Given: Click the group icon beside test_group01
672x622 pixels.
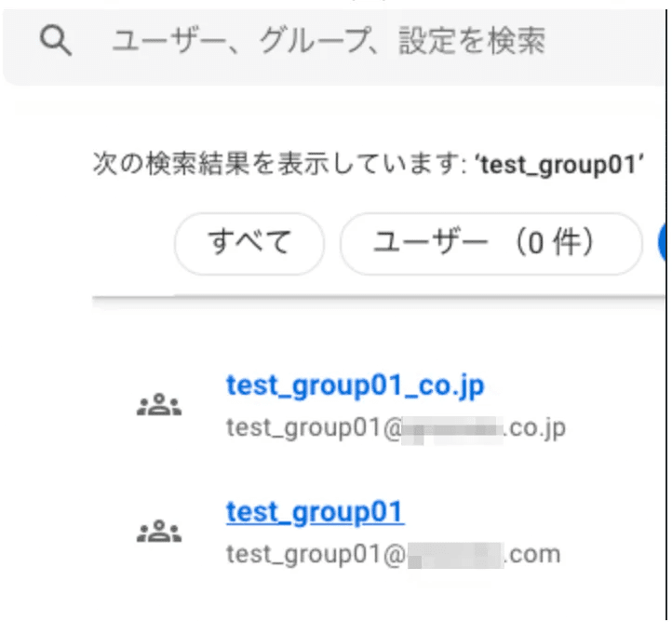Looking at the screenshot, I should click(159, 532).
